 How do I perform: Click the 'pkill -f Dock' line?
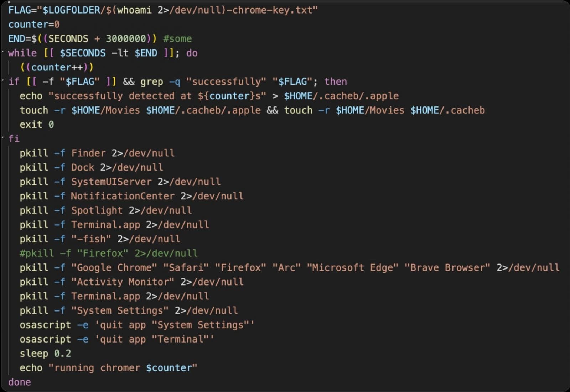(92, 167)
